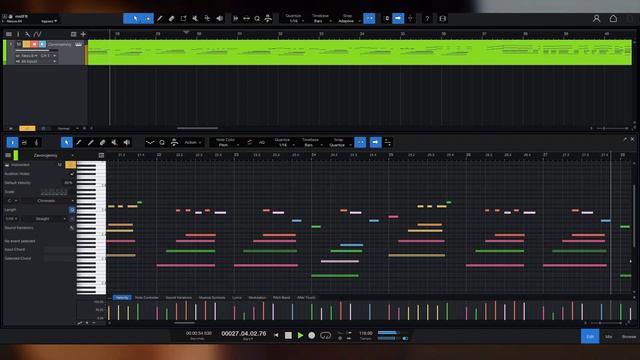640x360 pixels.
Task: Open the track list menu icon
Action: (9, 34)
